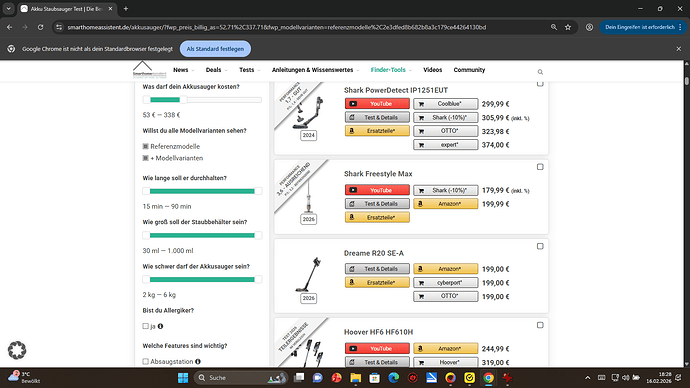690x388 pixels.
Task: Open the Hoover HF6 HF610H title
Action: [378, 332]
